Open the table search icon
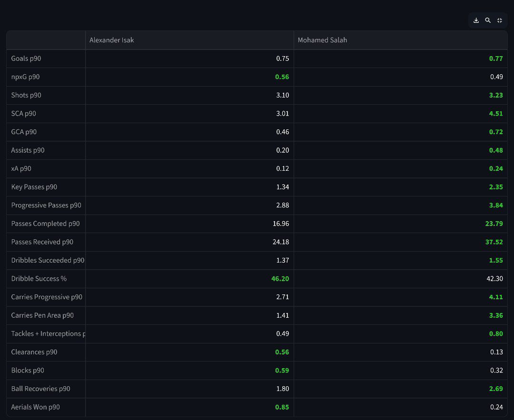This screenshot has height=420, width=514. (x=488, y=20)
